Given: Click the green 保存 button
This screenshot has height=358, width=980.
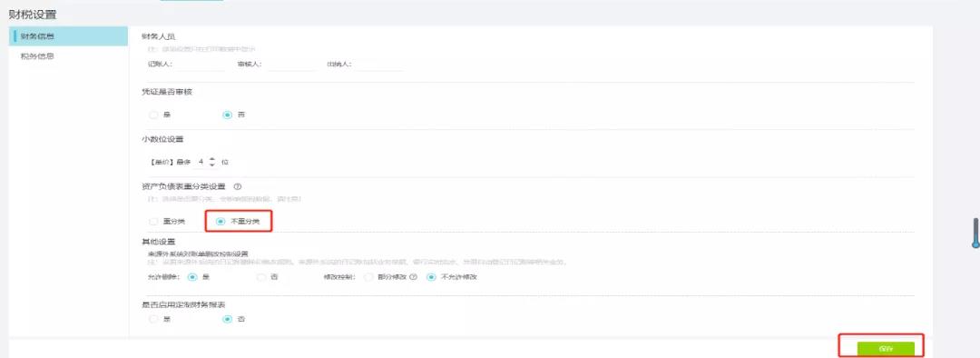Looking at the screenshot, I should (x=886, y=349).
